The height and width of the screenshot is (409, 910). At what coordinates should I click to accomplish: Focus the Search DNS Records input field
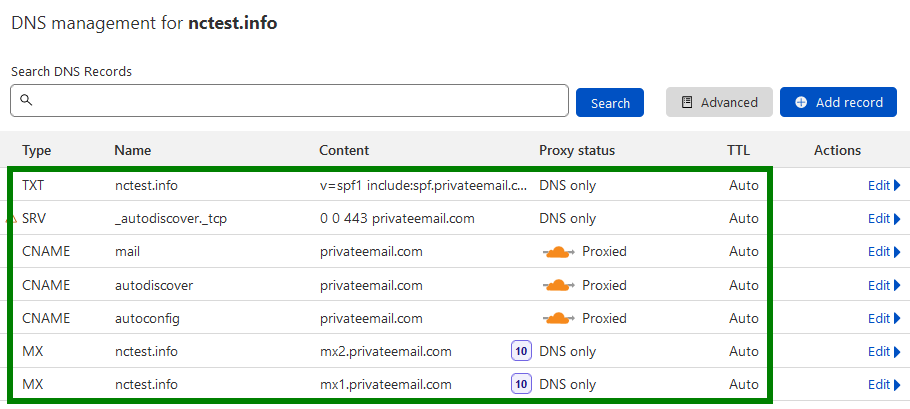pos(289,100)
